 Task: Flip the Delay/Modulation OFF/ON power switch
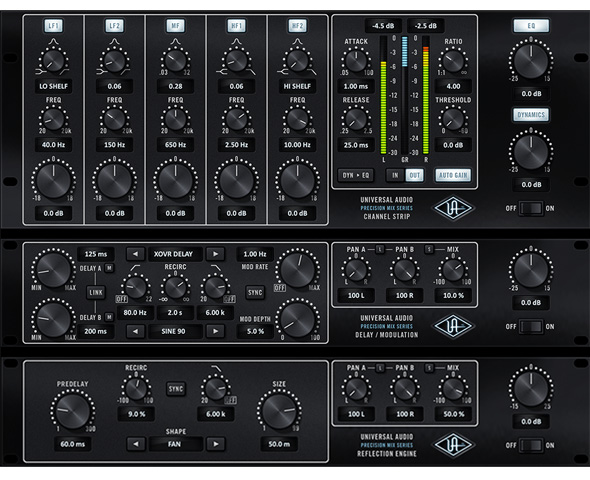(531, 327)
